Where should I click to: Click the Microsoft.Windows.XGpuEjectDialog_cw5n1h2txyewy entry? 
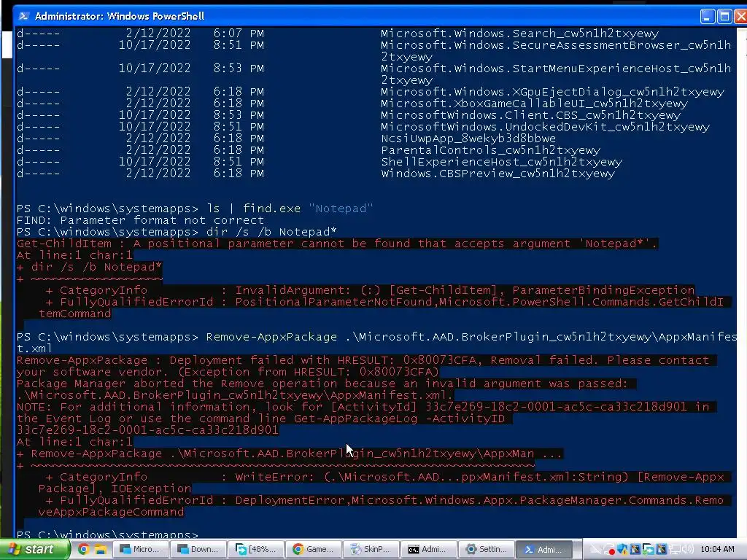tap(553, 92)
